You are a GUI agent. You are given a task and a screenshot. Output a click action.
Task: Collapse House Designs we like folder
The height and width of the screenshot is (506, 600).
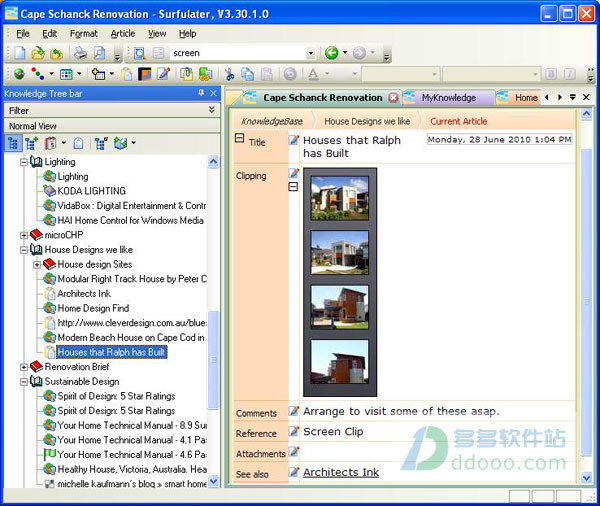tap(24, 250)
